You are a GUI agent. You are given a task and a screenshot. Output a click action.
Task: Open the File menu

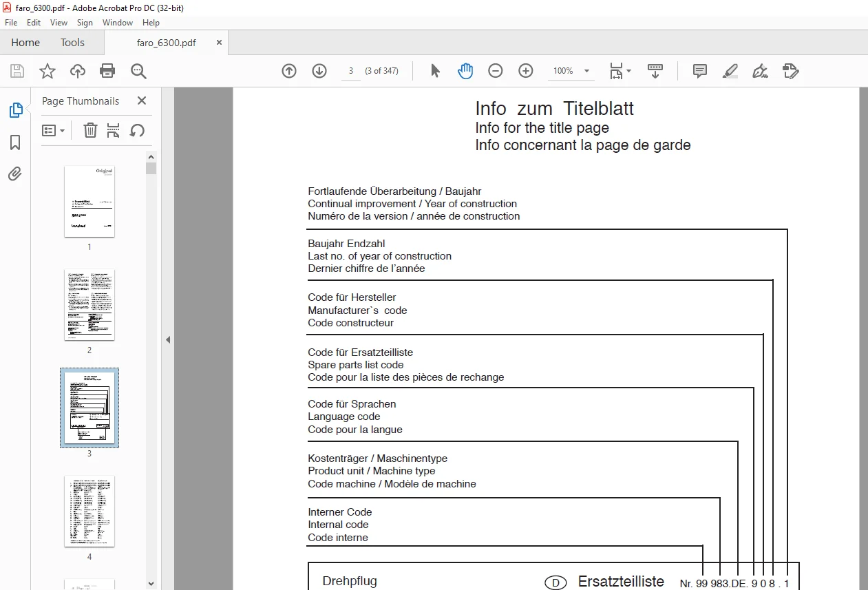pyautogui.click(x=11, y=23)
